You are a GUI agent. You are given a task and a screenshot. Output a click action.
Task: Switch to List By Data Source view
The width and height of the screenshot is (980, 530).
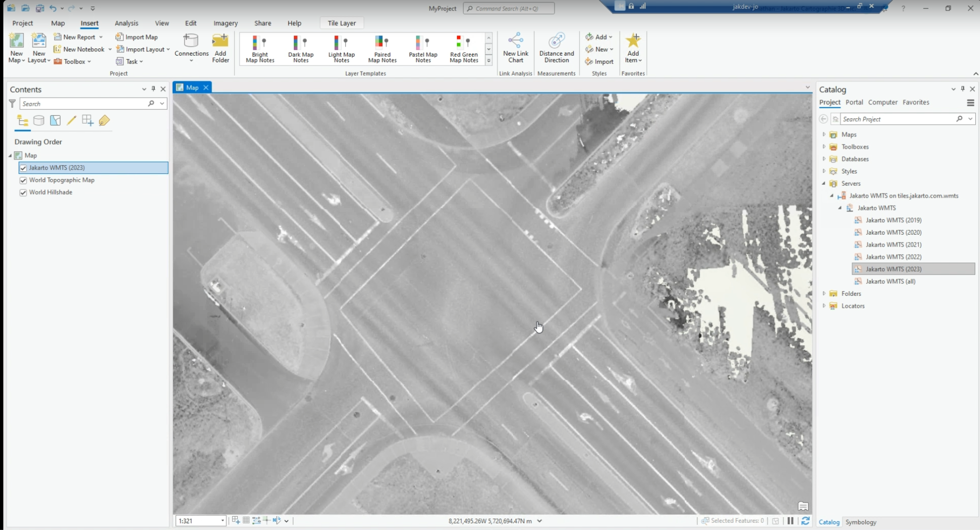(x=39, y=121)
